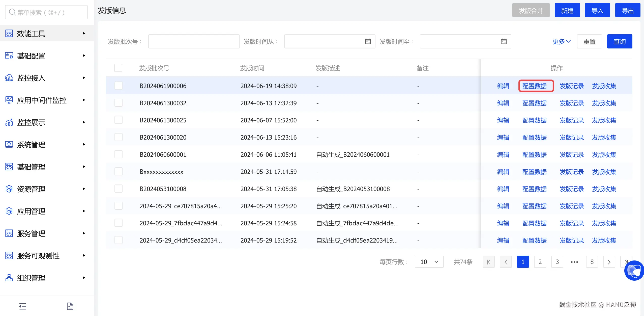Open the 服务可观测性 sidebar menu
Viewport: 644px width, 316px height.
pos(38,256)
